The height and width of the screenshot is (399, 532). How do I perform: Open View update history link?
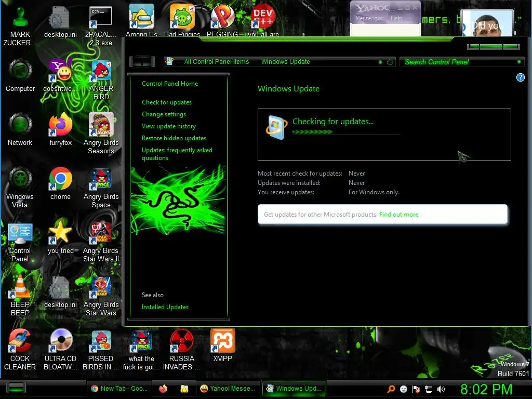tap(169, 126)
